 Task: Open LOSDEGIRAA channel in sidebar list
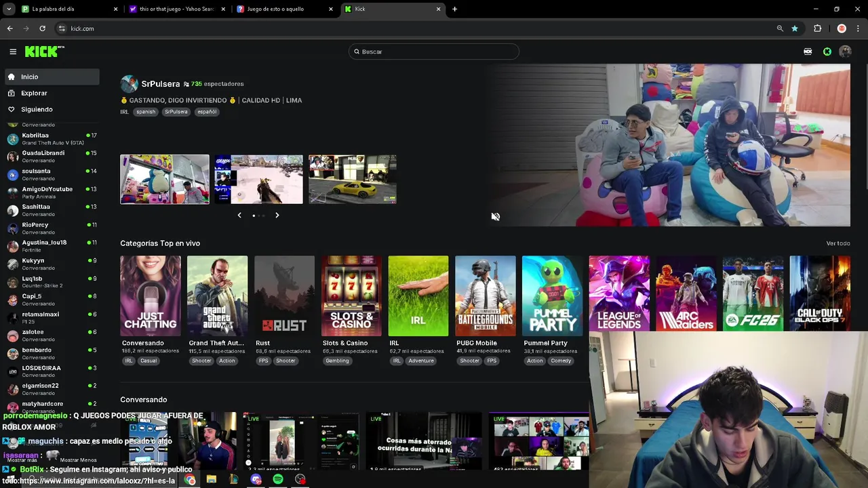(52, 371)
